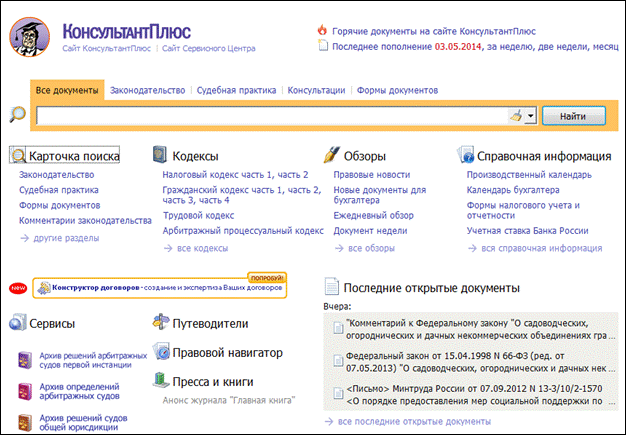Click the Пресса и книги icon
Screen dimensions: 626x435
click(x=161, y=380)
